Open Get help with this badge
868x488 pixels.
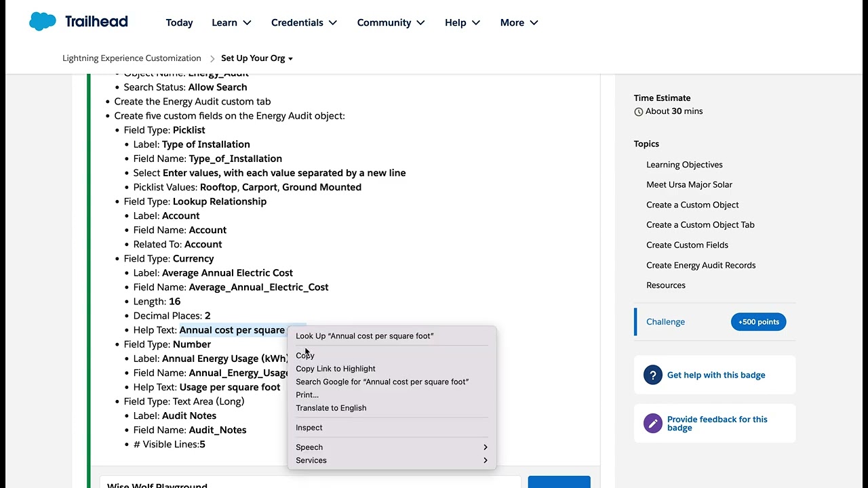(x=716, y=375)
